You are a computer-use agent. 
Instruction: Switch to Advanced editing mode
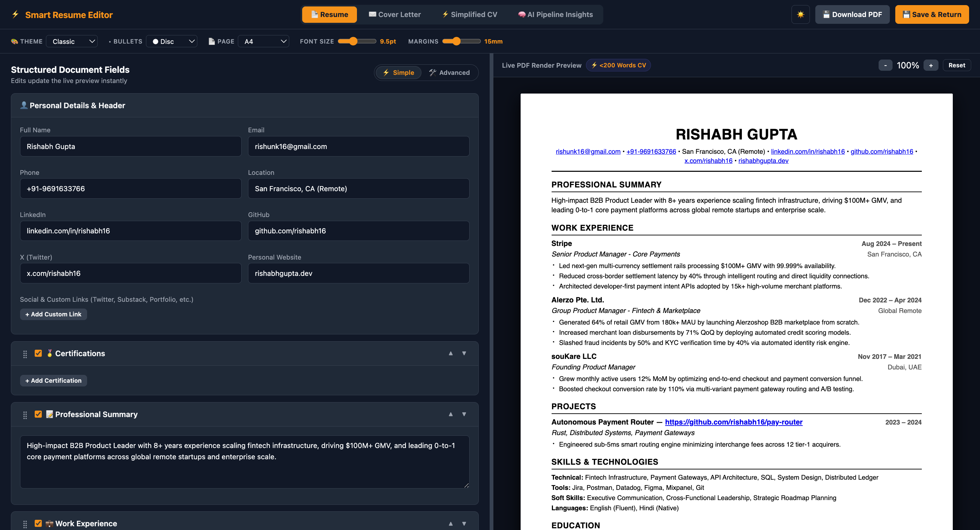click(449, 72)
